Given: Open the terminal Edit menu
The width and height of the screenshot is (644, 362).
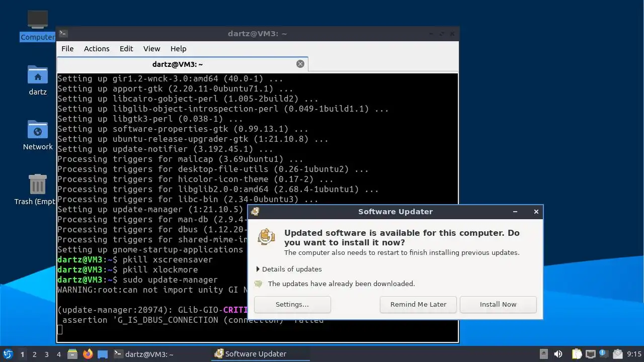Looking at the screenshot, I should point(126,49).
